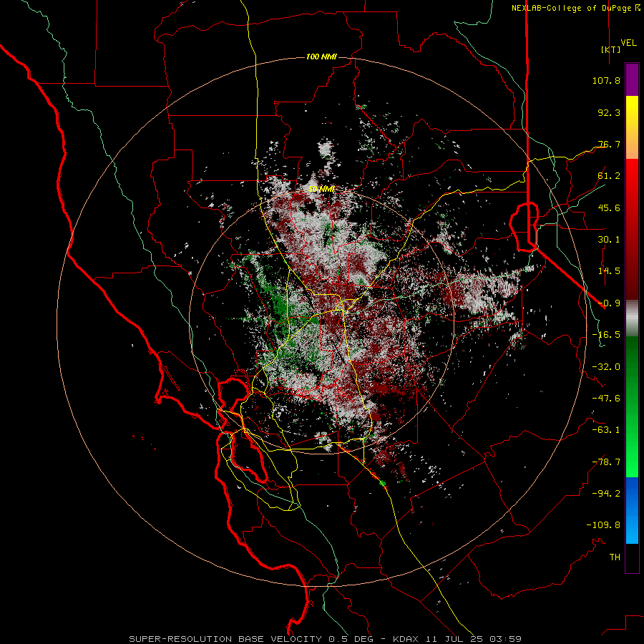Click the -16.5 velocity scale value
Viewport: 644px width, 644px height.
click(606, 335)
